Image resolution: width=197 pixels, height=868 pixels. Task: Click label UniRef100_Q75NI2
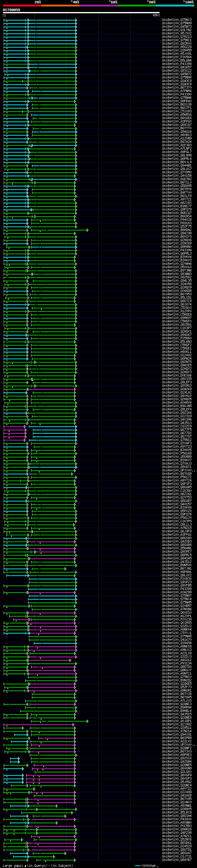point(177,440)
